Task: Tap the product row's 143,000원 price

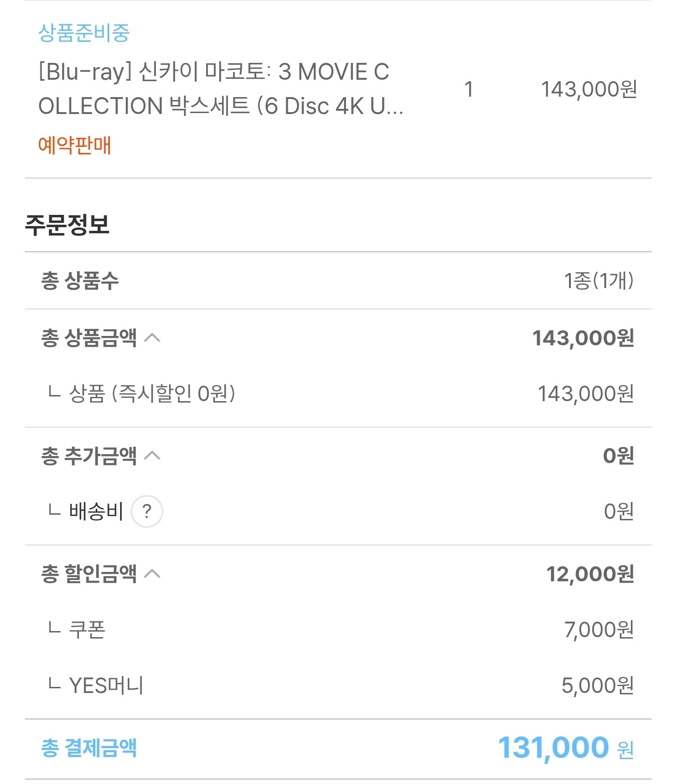Action: click(x=589, y=89)
